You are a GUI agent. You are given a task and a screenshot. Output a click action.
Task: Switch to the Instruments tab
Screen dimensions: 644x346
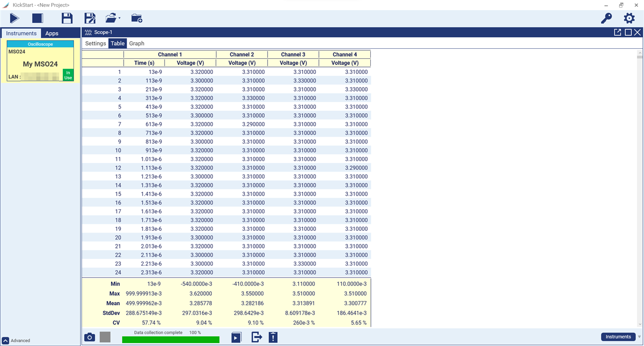click(x=21, y=33)
